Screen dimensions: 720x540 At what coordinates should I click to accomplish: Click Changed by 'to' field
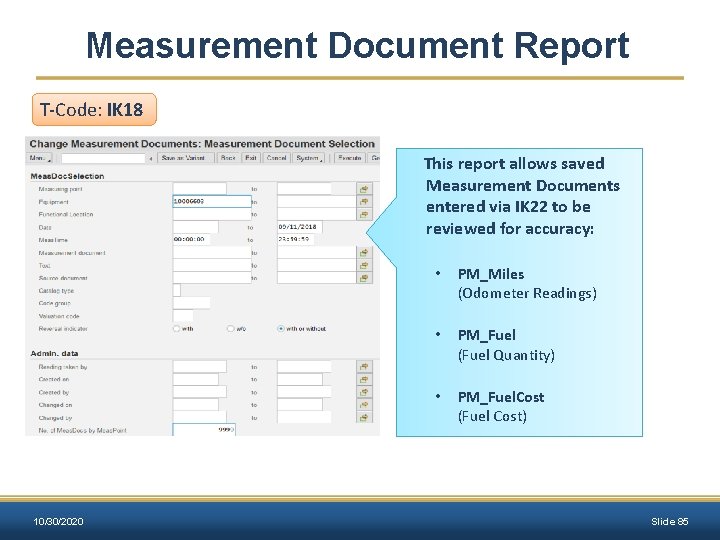(x=304, y=417)
